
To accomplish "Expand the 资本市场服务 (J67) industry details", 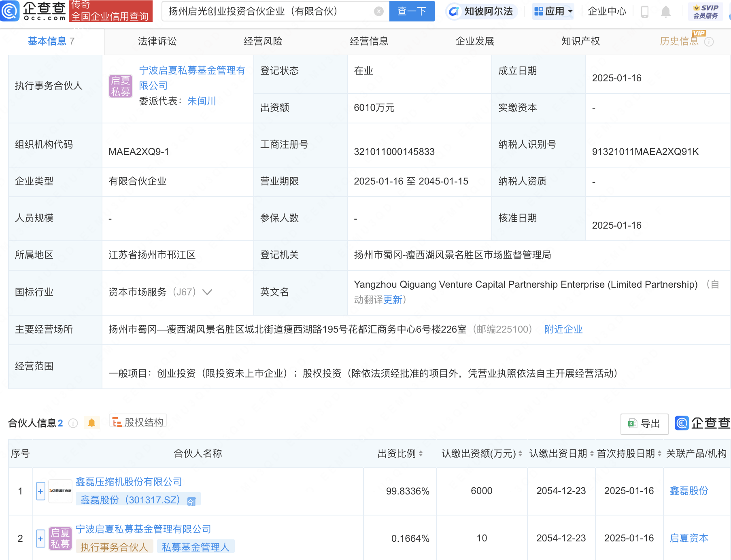I will 207,292.
